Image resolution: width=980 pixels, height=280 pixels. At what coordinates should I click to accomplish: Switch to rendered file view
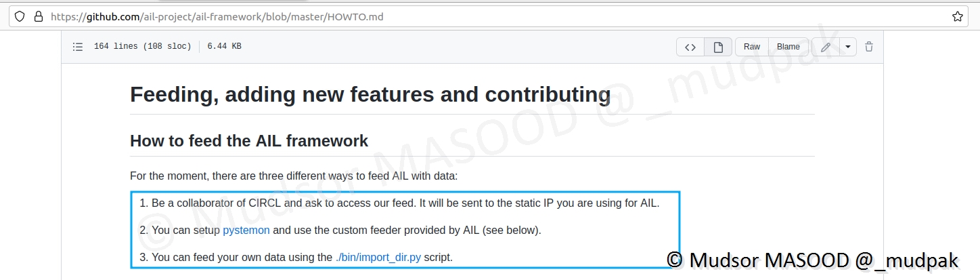point(718,47)
